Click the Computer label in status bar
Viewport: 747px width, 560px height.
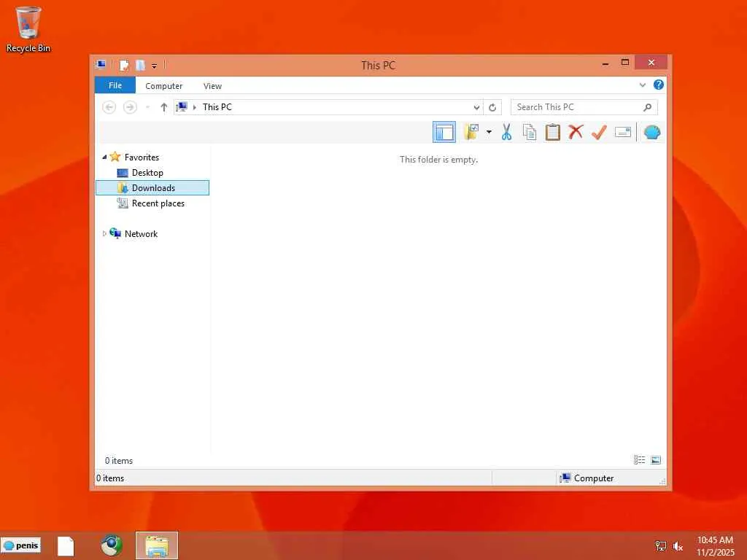[594, 478]
